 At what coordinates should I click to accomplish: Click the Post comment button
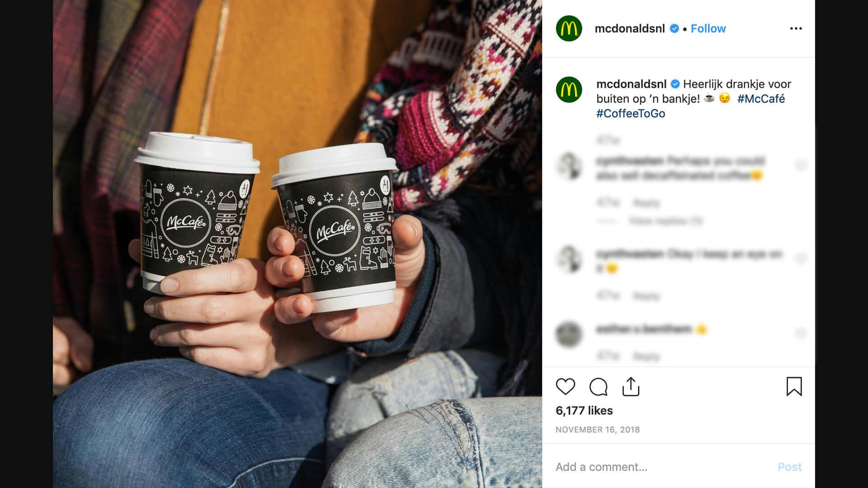pos(789,467)
